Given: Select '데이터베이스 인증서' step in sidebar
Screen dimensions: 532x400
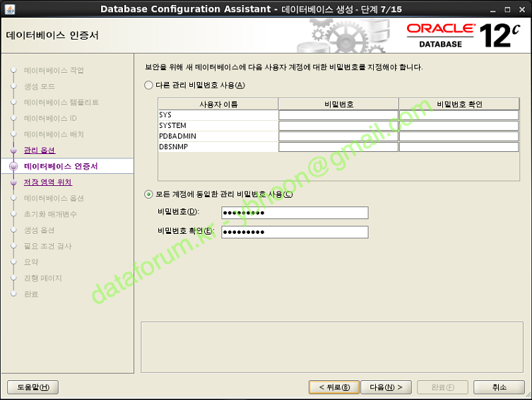Looking at the screenshot, I should tap(61, 166).
